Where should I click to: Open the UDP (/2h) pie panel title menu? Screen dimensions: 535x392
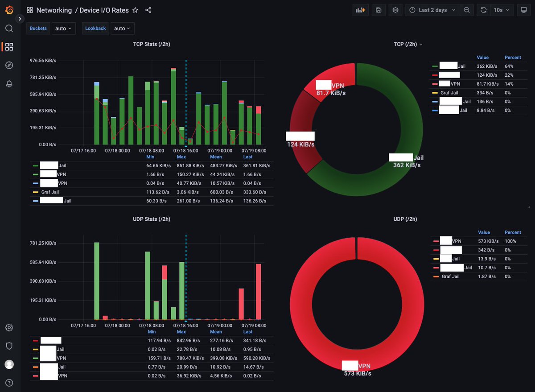click(x=405, y=219)
